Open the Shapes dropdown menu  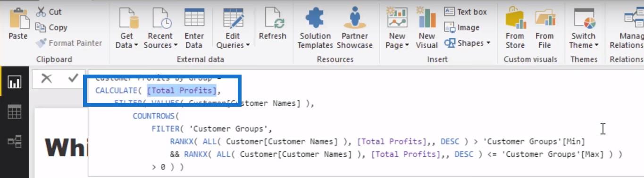click(468, 43)
